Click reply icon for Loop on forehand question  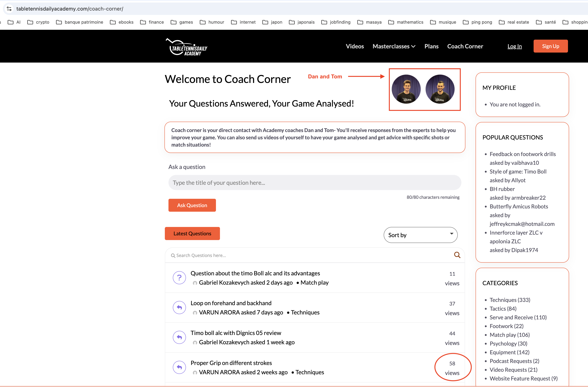coord(179,308)
